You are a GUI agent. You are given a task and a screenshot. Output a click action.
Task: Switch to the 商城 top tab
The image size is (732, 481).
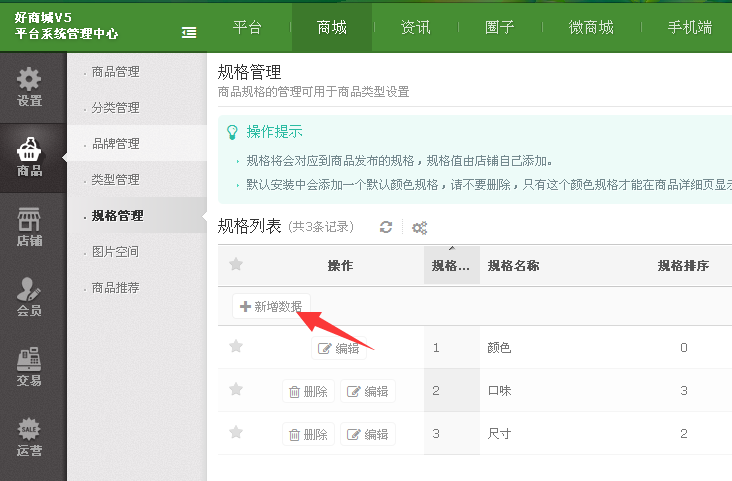pyautogui.click(x=332, y=28)
